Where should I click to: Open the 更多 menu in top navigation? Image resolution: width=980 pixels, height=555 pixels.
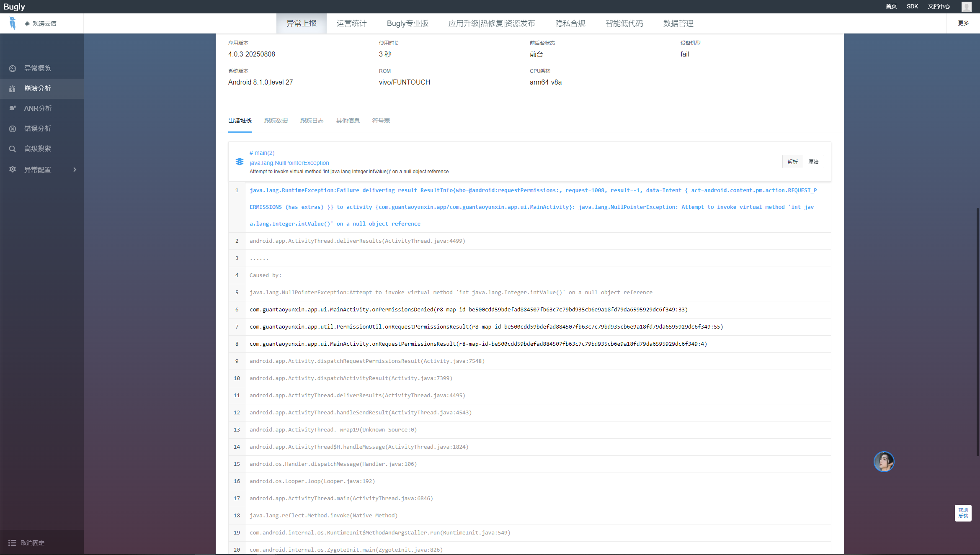963,23
